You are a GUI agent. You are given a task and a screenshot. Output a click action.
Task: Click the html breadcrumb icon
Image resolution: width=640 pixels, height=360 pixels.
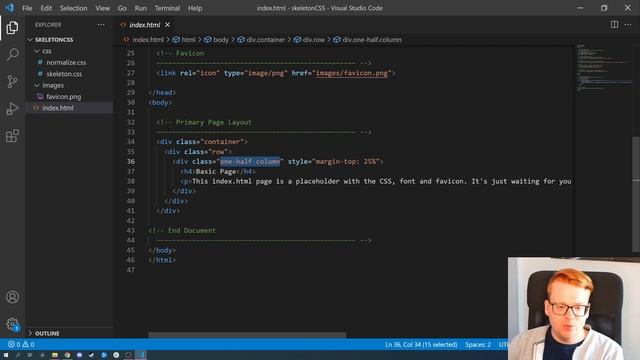coord(176,40)
